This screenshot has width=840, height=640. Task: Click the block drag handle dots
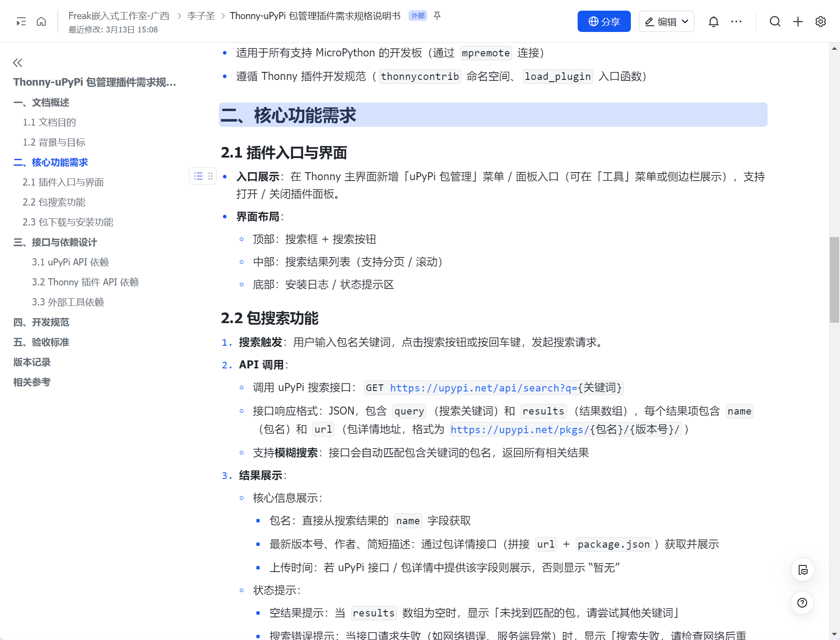[210, 176]
